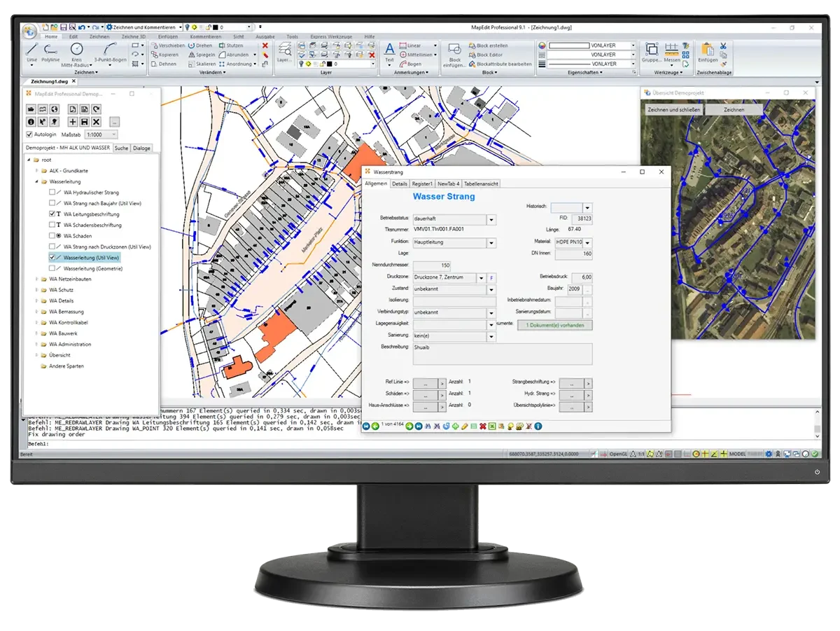Click the 1 Dokument(e) vorhanden button
Screen dimensions: 840x631
click(x=554, y=325)
